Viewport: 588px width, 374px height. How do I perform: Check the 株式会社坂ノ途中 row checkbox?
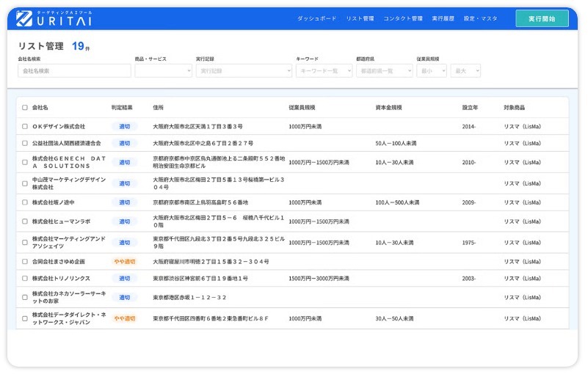click(x=25, y=202)
